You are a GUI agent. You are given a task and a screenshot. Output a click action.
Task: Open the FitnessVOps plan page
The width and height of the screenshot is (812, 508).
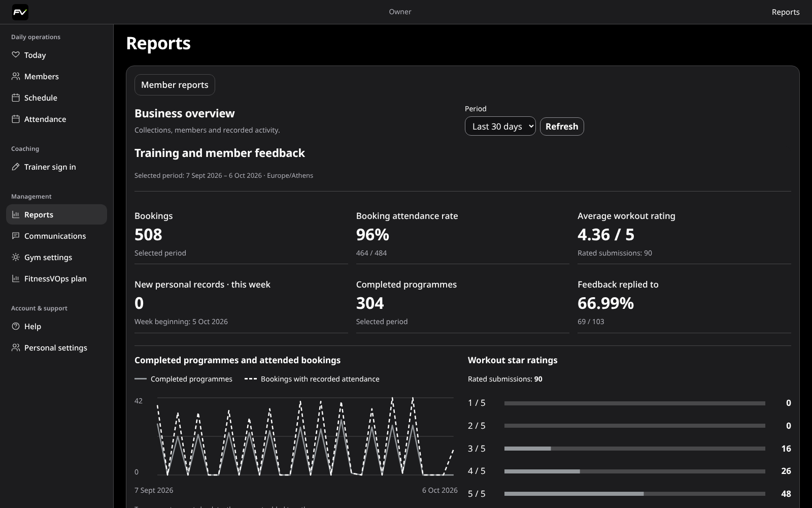(x=56, y=278)
